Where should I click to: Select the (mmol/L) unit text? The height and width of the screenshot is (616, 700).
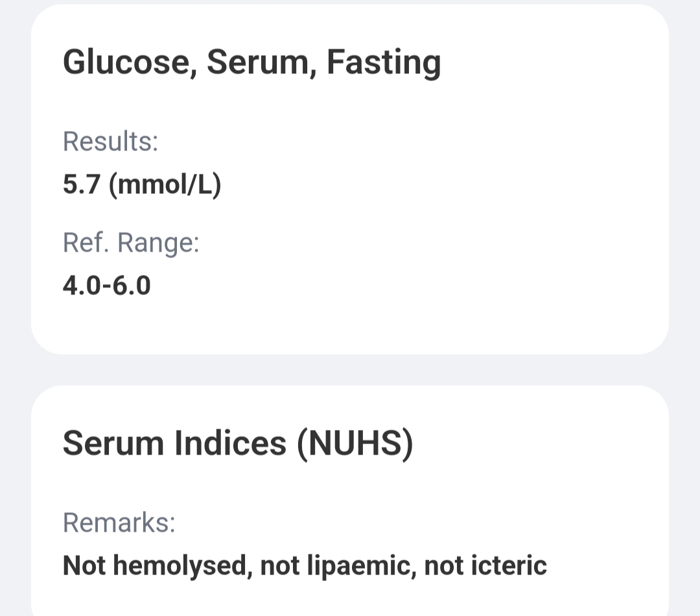[165, 184]
